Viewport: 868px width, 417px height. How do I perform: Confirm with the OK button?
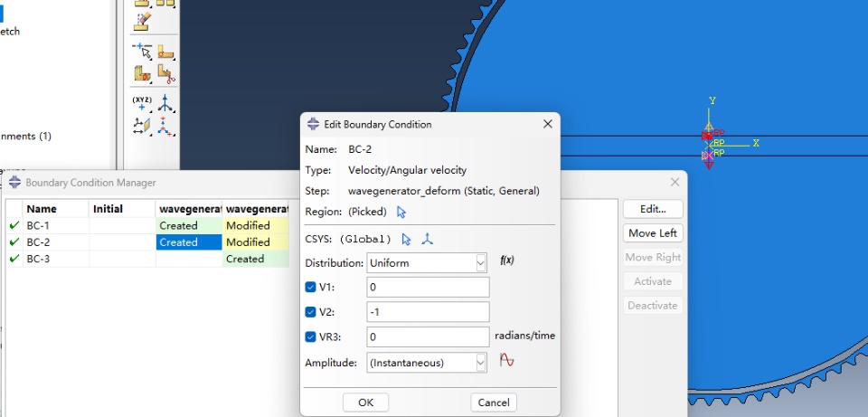pyautogui.click(x=365, y=403)
